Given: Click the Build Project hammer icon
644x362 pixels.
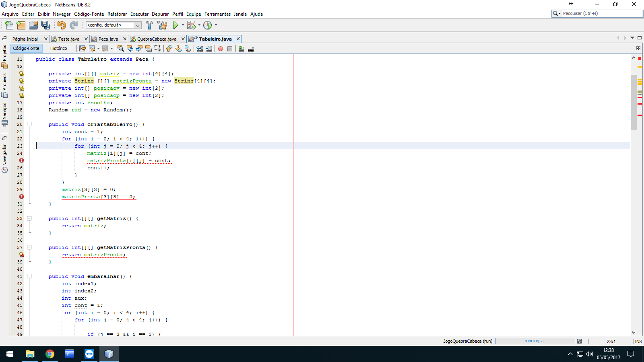Looking at the screenshot, I should (149, 25).
